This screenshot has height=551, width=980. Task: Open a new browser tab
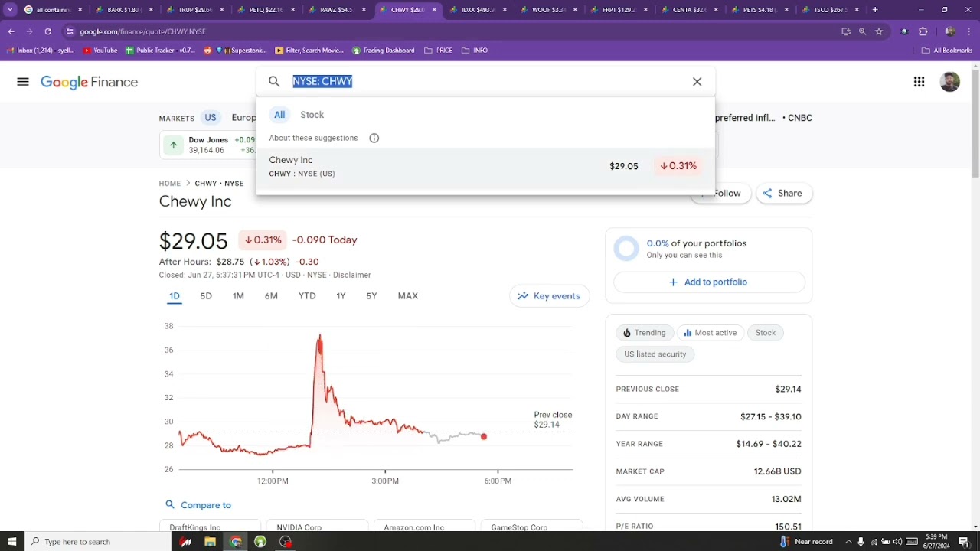coord(875,10)
